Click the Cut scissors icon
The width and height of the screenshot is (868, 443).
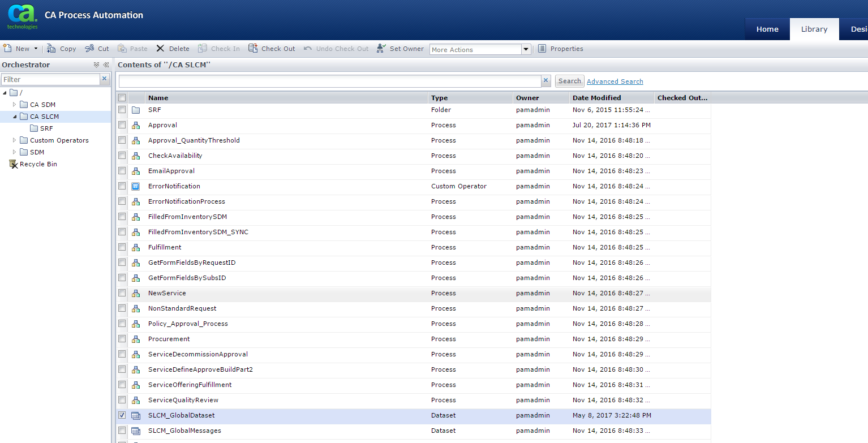pyautogui.click(x=89, y=49)
